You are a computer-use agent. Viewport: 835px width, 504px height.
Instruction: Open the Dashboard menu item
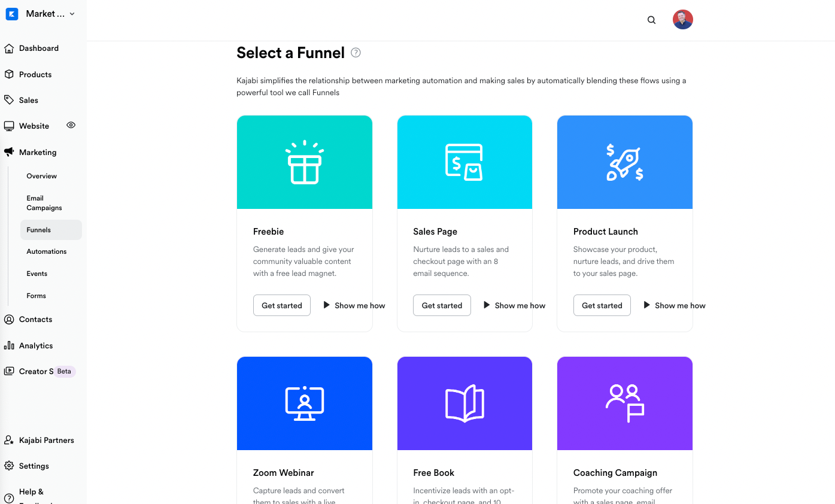point(39,48)
